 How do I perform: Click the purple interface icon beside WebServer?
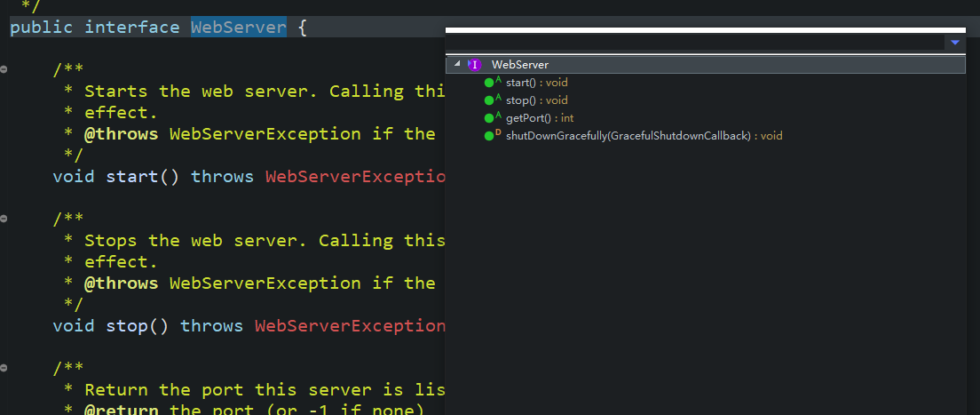475,65
